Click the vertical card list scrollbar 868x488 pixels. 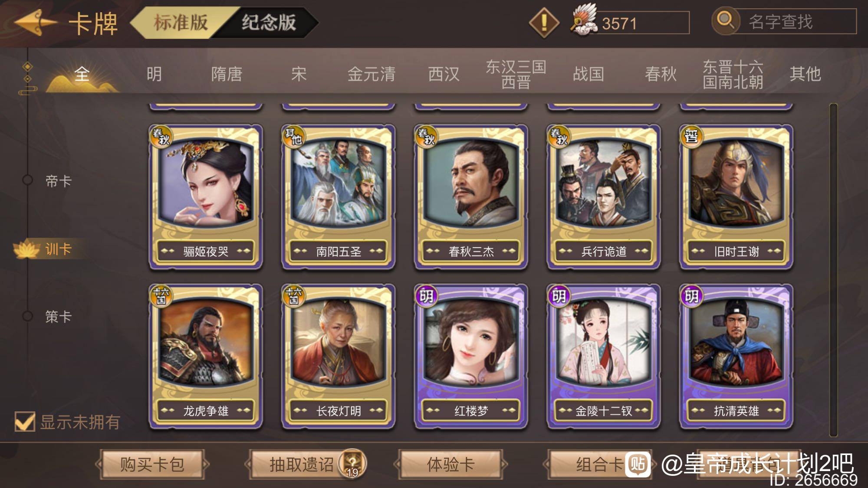(833, 270)
